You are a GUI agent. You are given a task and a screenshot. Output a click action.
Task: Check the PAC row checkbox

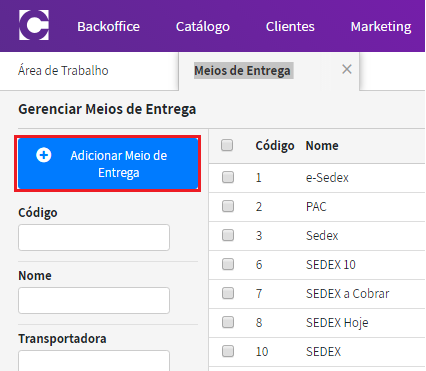click(228, 206)
